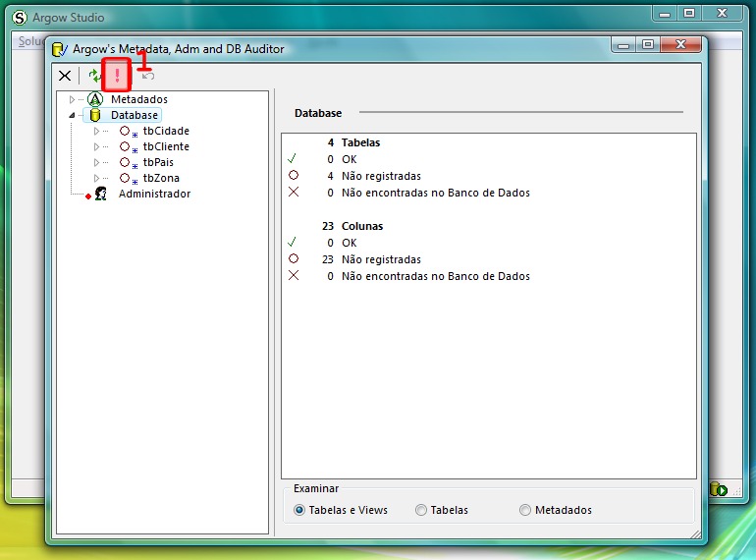756x560 pixels.
Task: Close the Argow Studio window
Action: 722,14
